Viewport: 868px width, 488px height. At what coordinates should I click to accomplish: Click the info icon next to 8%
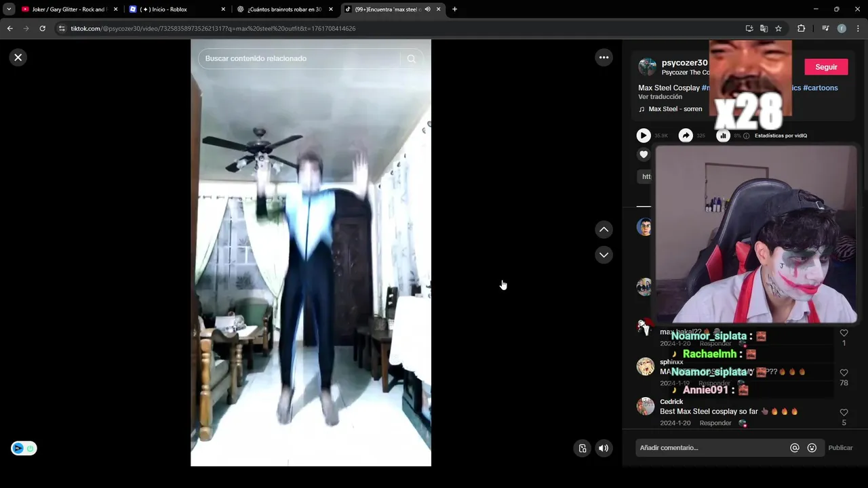pos(747,136)
